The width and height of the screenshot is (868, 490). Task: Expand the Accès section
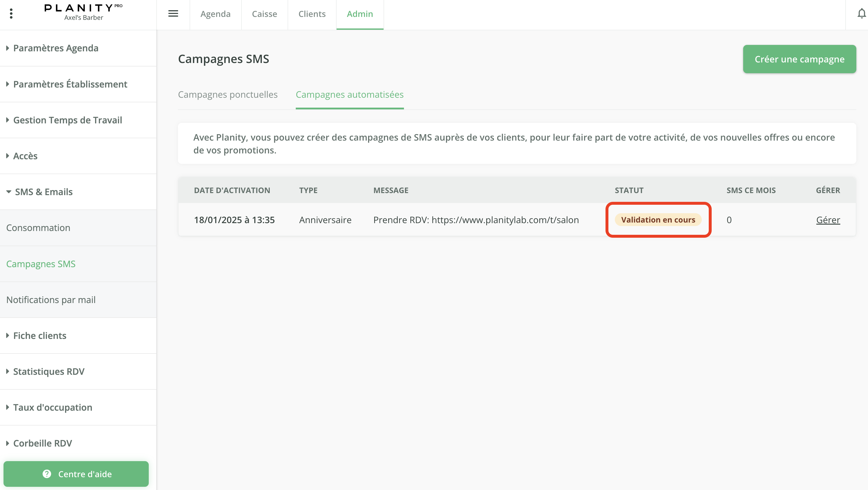pyautogui.click(x=25, y=156)
